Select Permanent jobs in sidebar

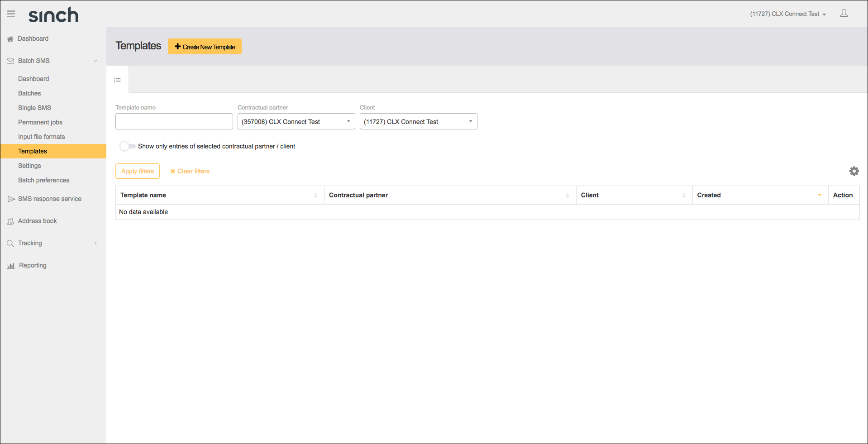(40, 122)
